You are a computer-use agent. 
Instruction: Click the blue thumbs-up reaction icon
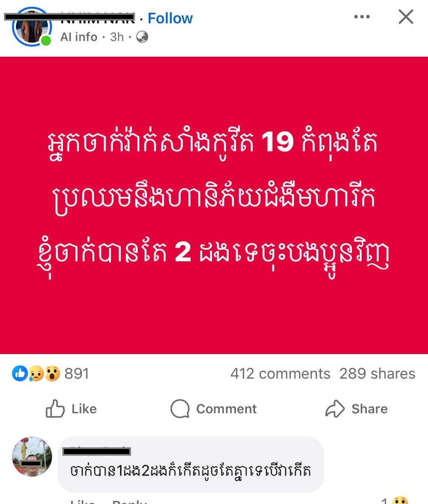[20, 373]
